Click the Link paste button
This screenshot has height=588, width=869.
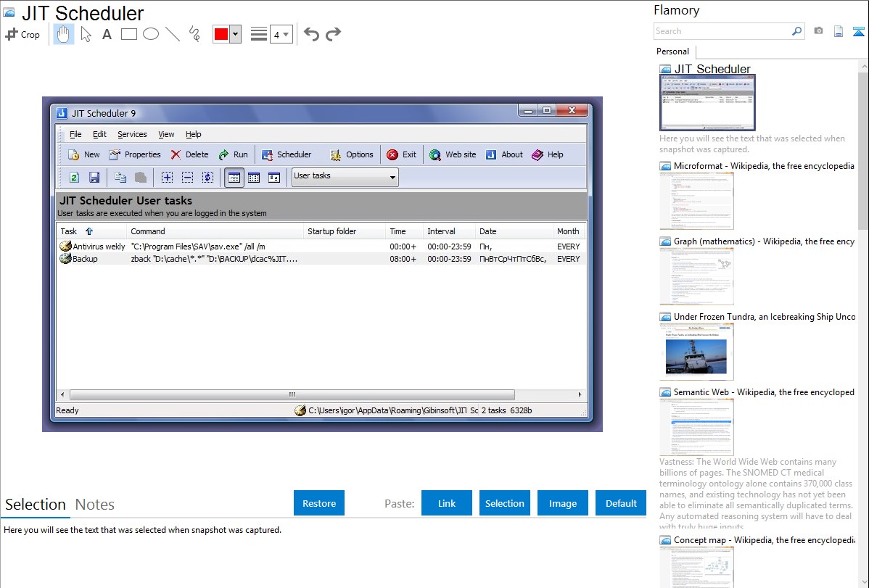click(x=447, y=503)
